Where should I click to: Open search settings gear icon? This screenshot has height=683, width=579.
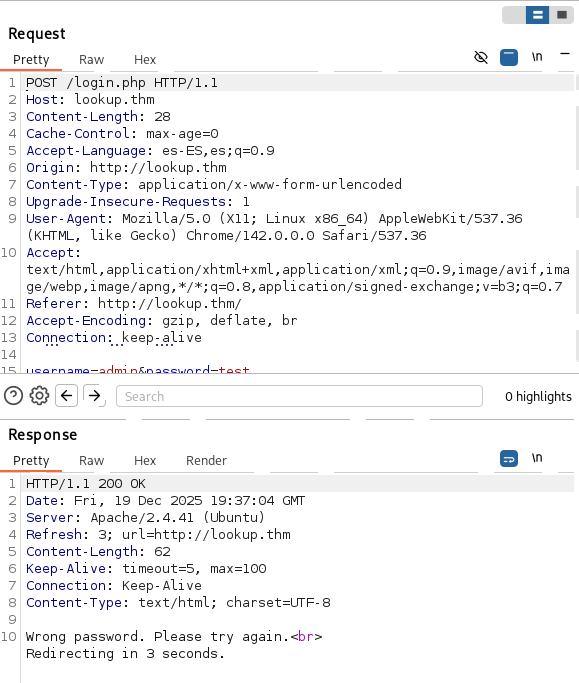(39, 396)
